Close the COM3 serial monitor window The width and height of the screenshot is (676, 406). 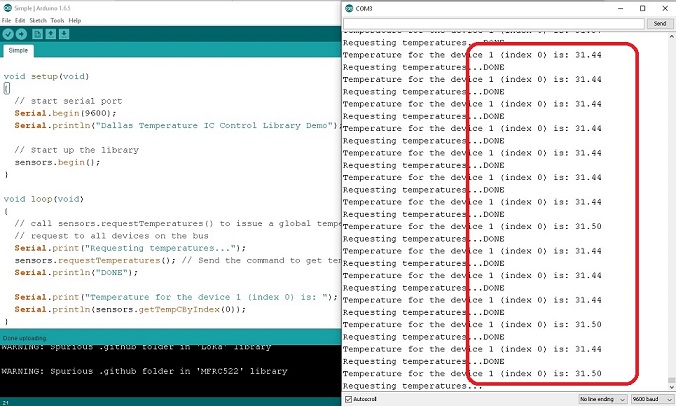pyautogui.click(x=665, y=8)
